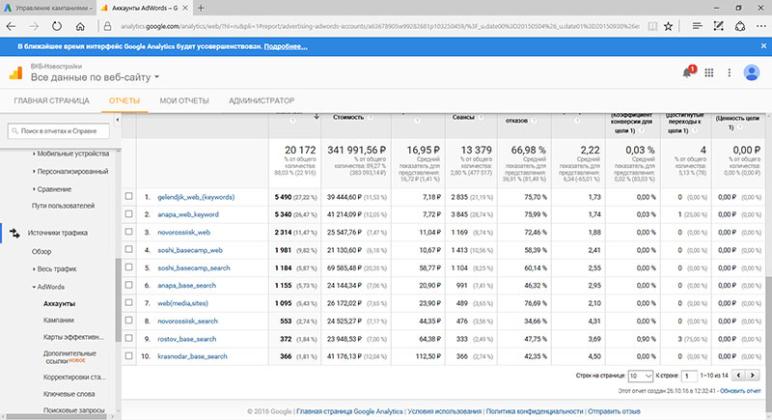Switch to the Управление кампаниями browser tab
The height and width of the screenshot is (420, 772).
(x=47, y=8)
